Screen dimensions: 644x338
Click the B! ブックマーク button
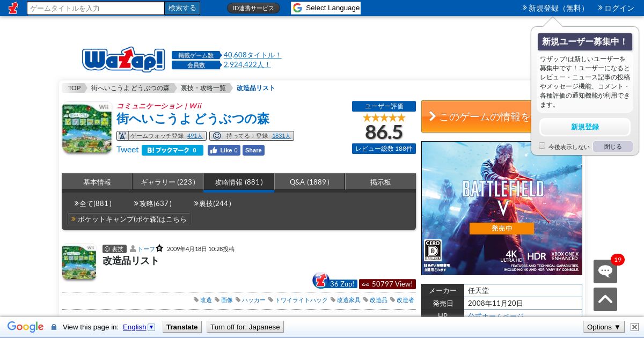click(172, 150)
